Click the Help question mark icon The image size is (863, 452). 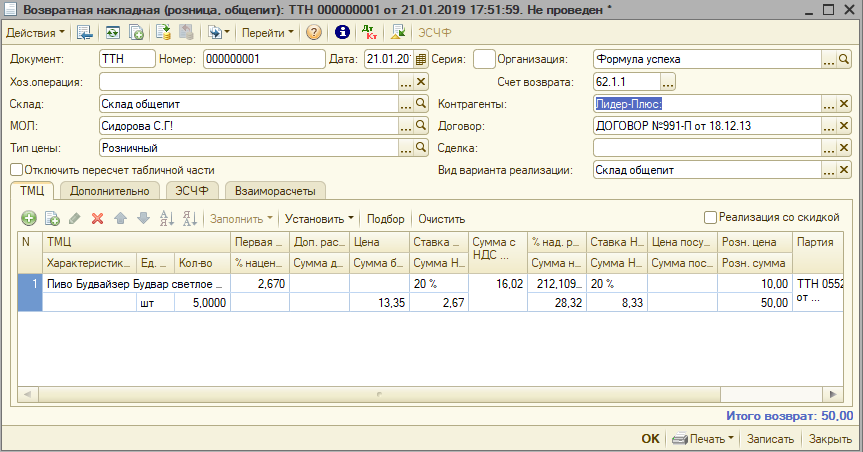pyautogui.click(x=314, y=32)
